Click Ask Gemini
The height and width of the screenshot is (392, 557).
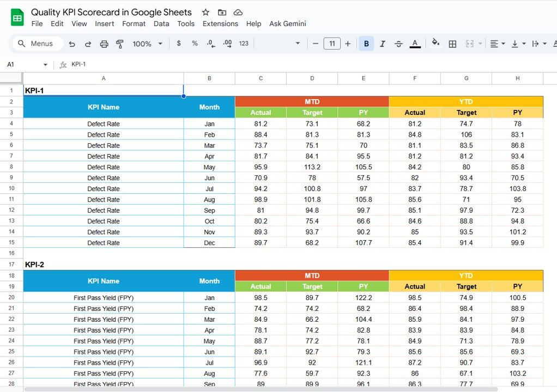click(x=288, y=24)
